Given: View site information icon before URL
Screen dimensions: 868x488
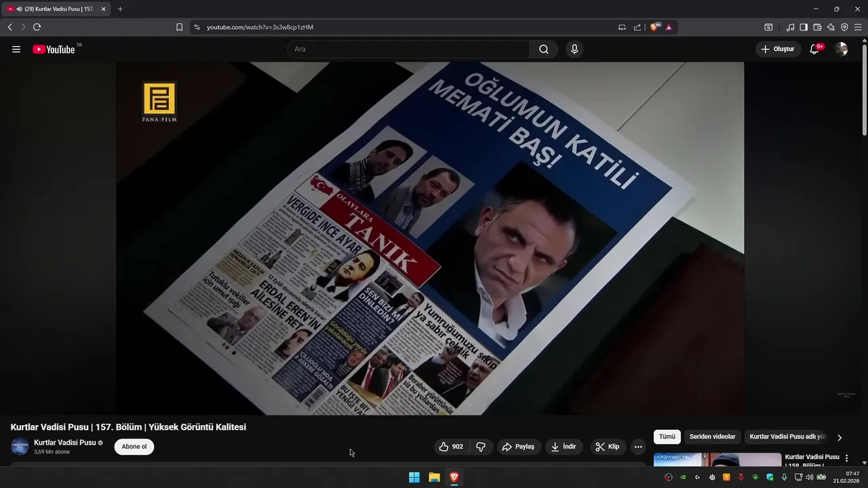Looking at the screenshot, I should point(197,27).
